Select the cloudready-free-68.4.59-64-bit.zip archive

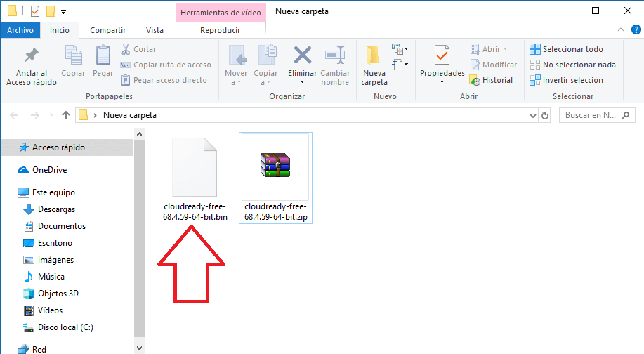pos(275,178)
